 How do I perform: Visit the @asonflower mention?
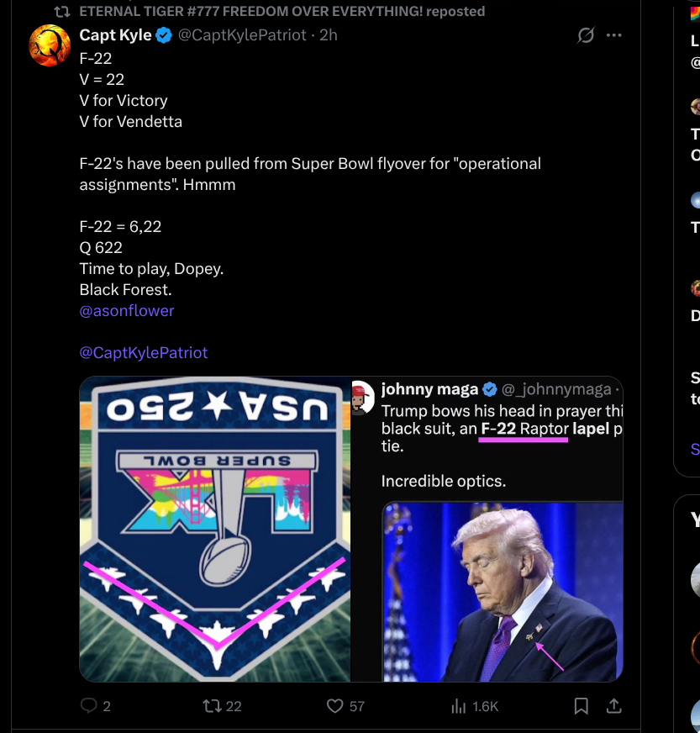tap(127, 310)
